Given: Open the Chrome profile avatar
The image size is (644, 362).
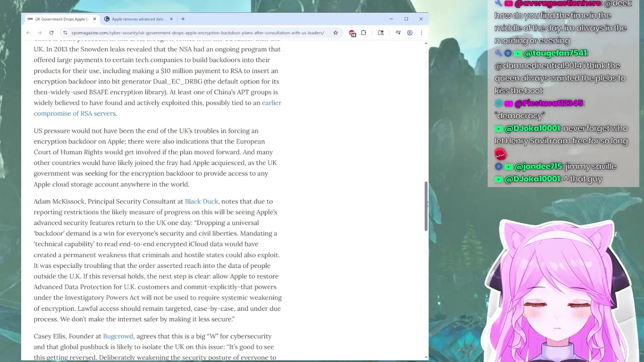Looking at the screenshot, I should 410,33.
